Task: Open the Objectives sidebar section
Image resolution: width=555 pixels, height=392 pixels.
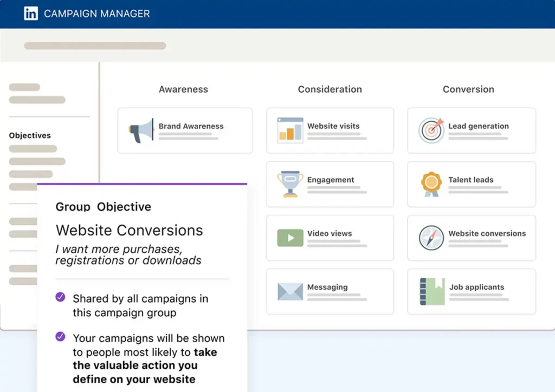Action: click(30, 135)
